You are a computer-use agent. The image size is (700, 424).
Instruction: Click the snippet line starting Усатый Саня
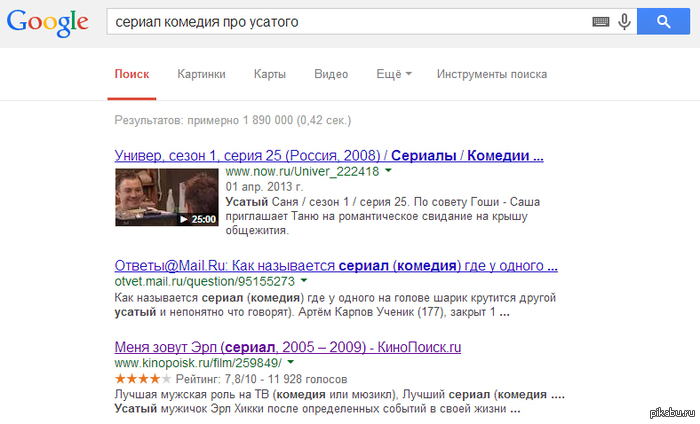(x=383, y=202)
